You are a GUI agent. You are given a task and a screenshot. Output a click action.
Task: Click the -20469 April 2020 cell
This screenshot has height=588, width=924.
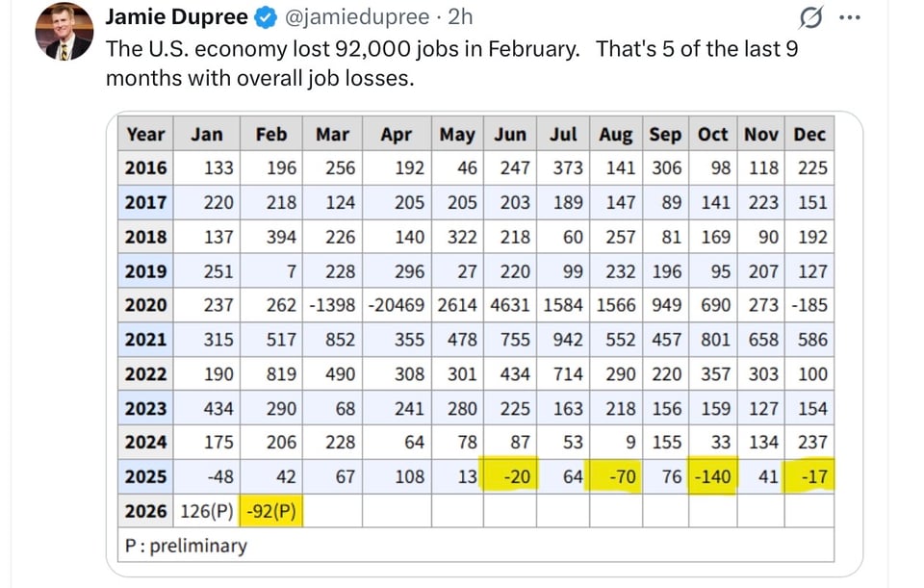(397, 305)
